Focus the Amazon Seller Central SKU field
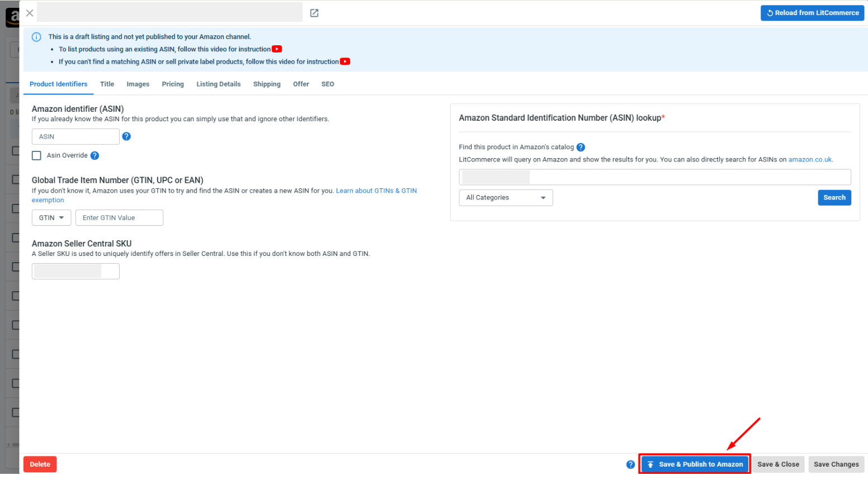Screen dimensions: 868x480 pyautogui.click(x=76, y=272)
